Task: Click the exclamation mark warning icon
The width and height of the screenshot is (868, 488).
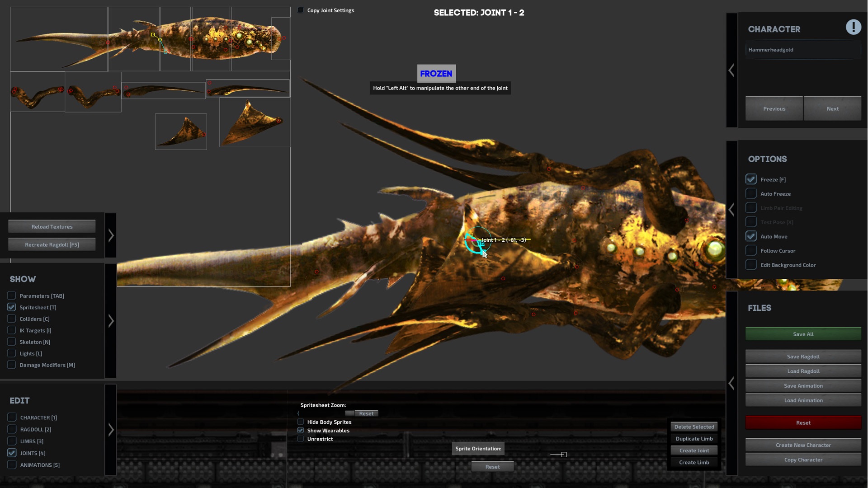Action: click(853, 27)
